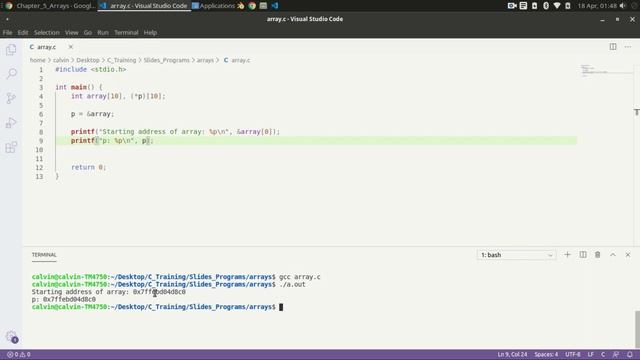Open the Chrome launcher icon in top panel

(x=252, y=6)
